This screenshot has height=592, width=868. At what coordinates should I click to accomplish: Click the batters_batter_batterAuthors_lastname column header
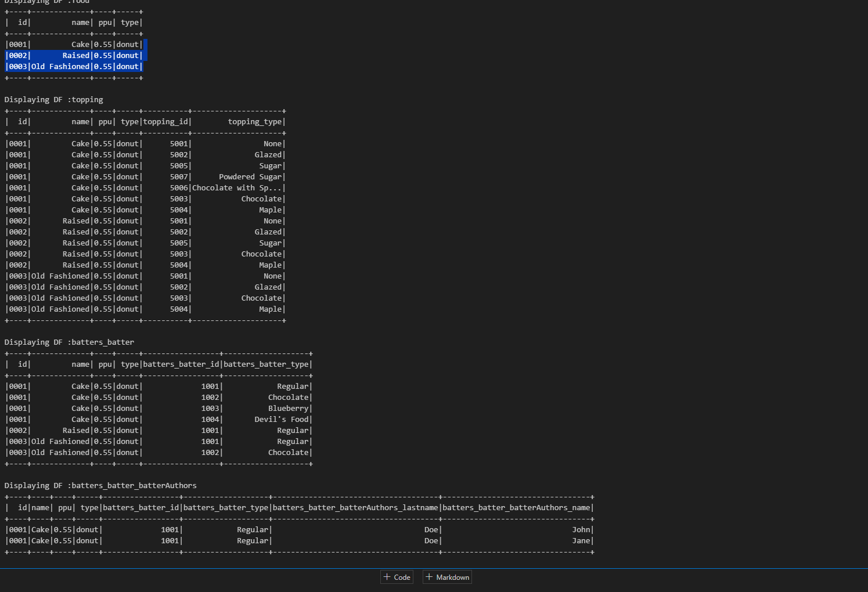[x=355, y=508]
